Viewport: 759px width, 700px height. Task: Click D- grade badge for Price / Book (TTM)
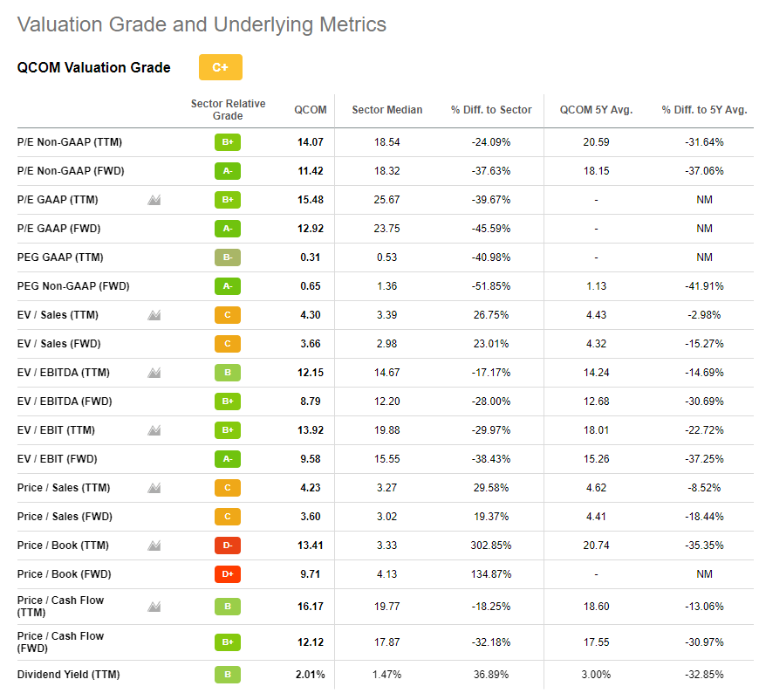coord(228,546)
